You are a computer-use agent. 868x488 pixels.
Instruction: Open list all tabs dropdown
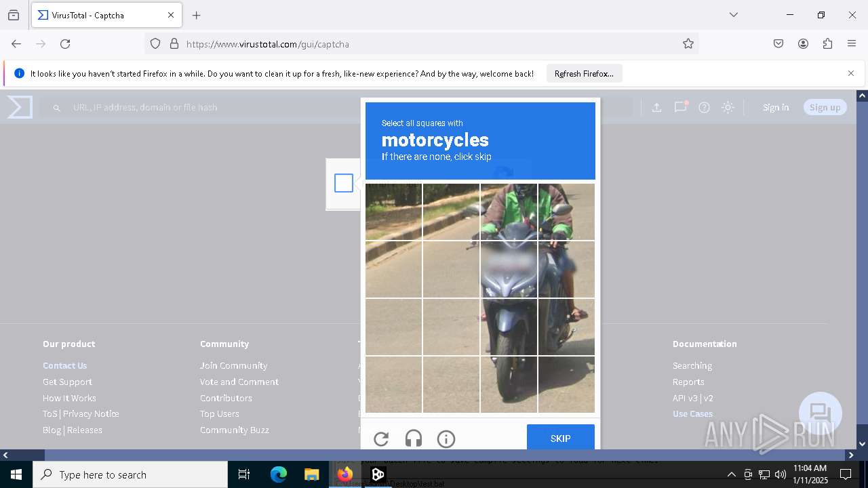(733, 15)
